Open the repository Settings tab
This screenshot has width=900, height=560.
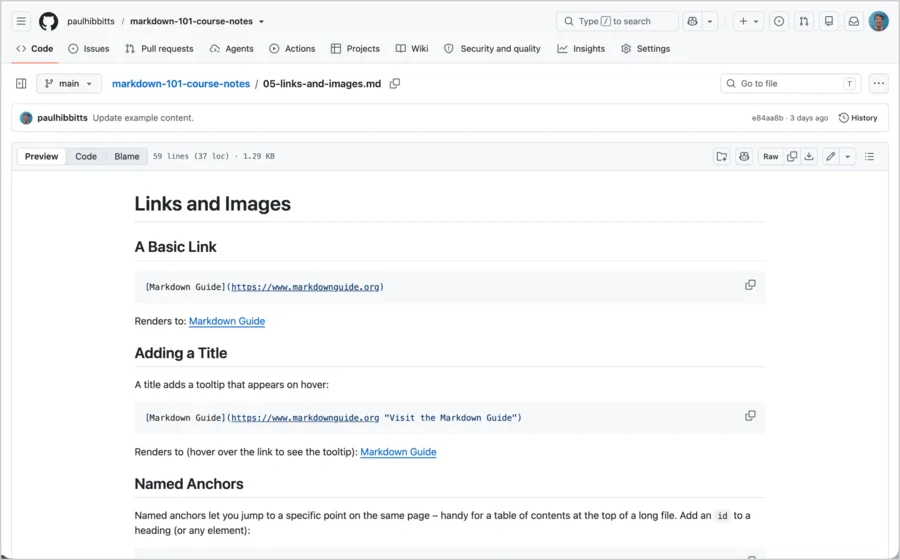pyautogui.click(x=646, y=49)
